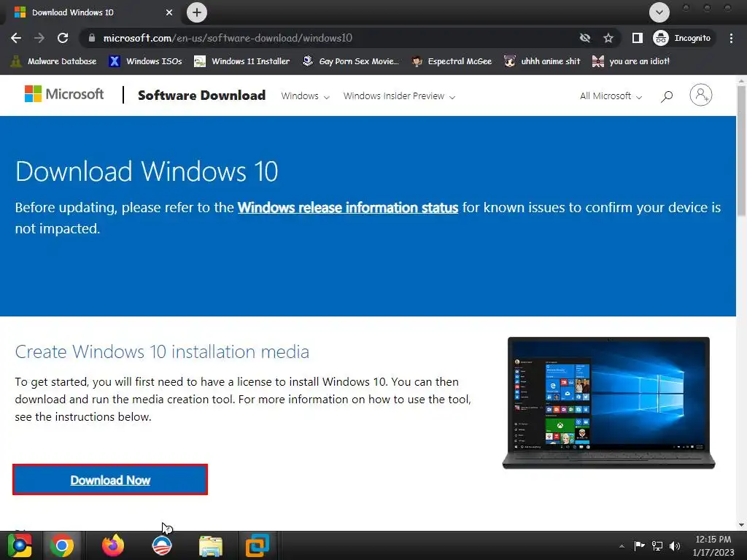Viewport: 747px width, 560px height.
Task: Click the page vertical scrollbar thumb
Action: (x=741, y=150)
